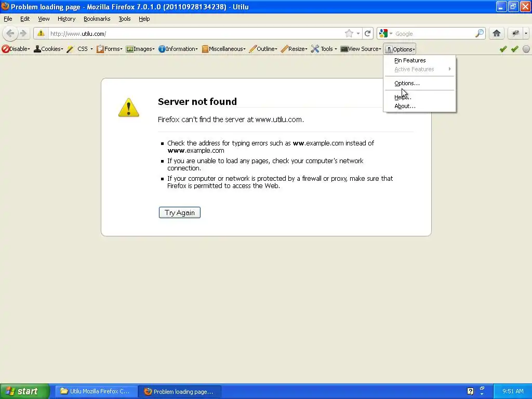This screenshot has width=532, height=399.
Task: Go to the Home page icon
Action: 497,33
